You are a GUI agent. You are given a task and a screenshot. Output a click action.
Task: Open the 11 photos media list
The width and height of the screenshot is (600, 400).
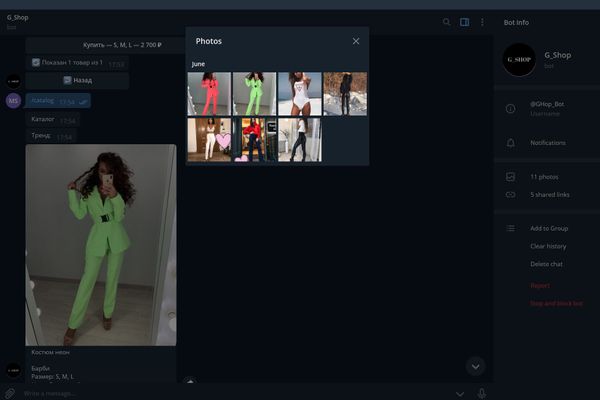coord(546,177)
